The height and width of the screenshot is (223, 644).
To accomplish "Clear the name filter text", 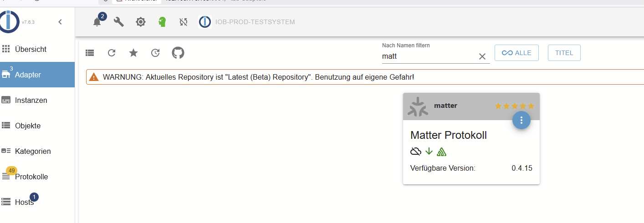I will [x=482, y=56].
